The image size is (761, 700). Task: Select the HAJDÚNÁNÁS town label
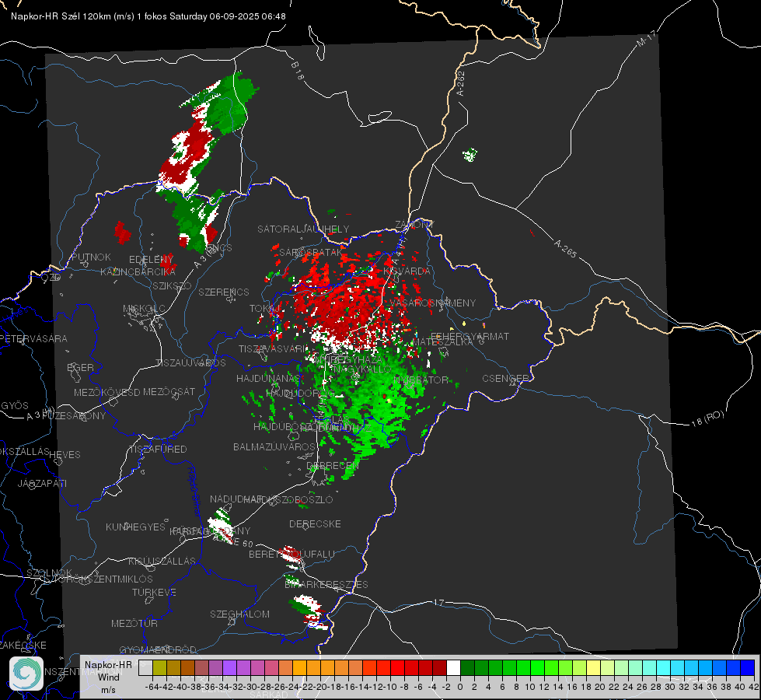pos(268,378)
